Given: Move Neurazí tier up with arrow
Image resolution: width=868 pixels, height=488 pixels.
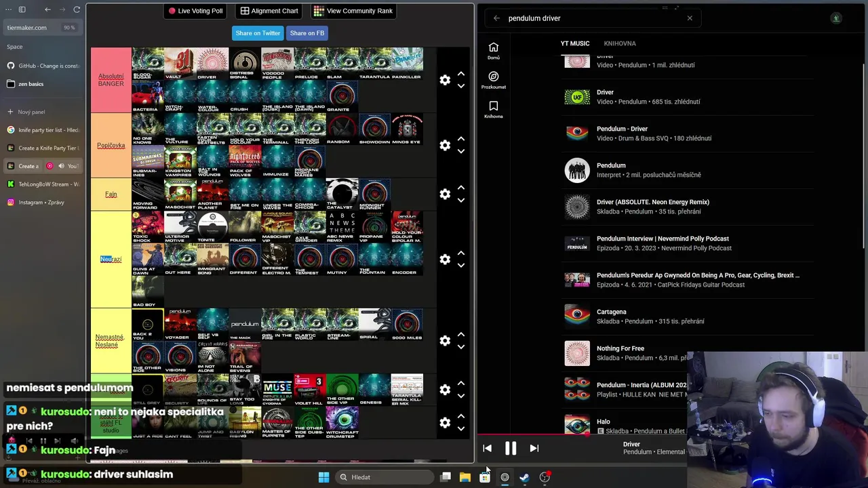Looking at the screenshot, I should 461,253.
